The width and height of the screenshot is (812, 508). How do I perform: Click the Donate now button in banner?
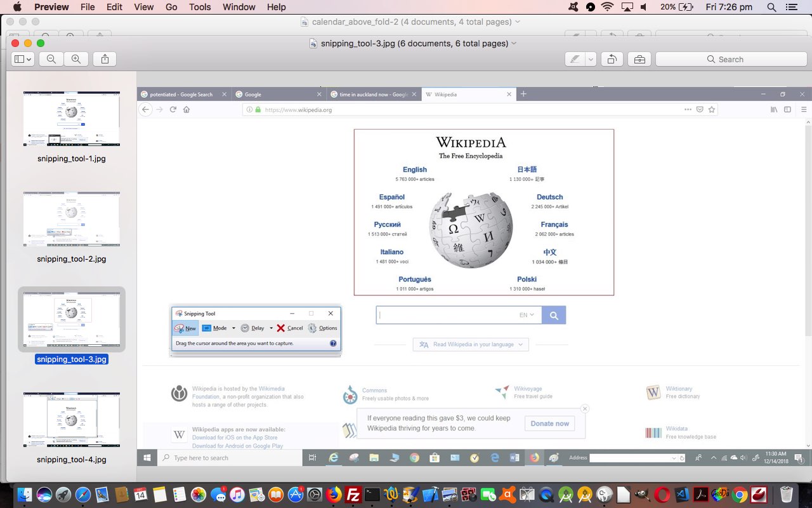(x=550, y=424)
